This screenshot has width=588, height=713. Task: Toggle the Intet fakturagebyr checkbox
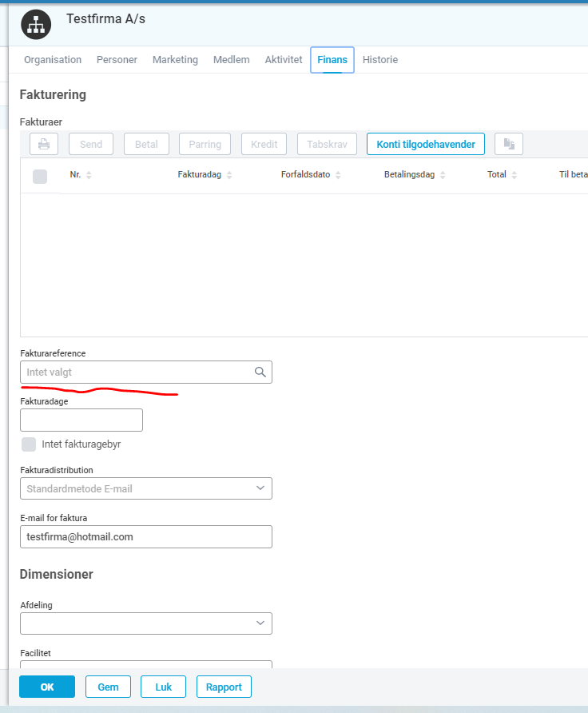[x=29, y=444]
